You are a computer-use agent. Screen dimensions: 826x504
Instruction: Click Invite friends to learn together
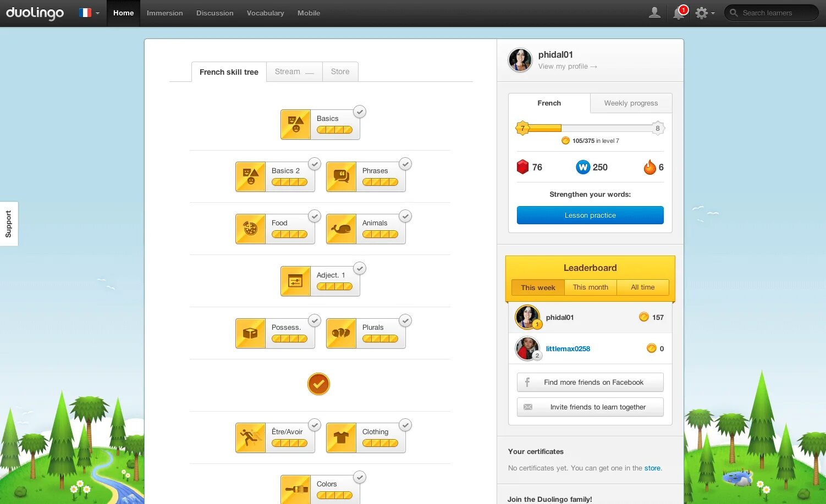tap(590, 407)
